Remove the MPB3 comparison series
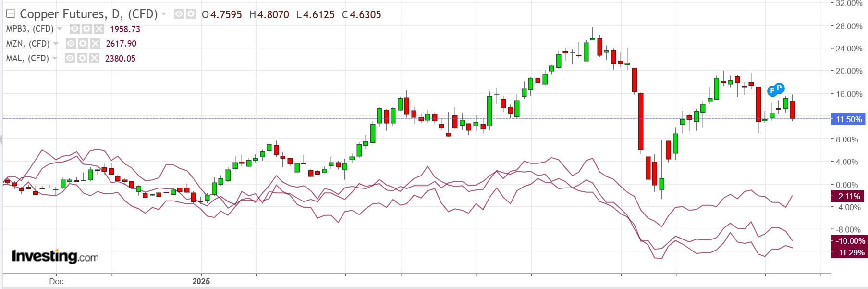This screenshot has width=868, height=289. tap(98, 29)
